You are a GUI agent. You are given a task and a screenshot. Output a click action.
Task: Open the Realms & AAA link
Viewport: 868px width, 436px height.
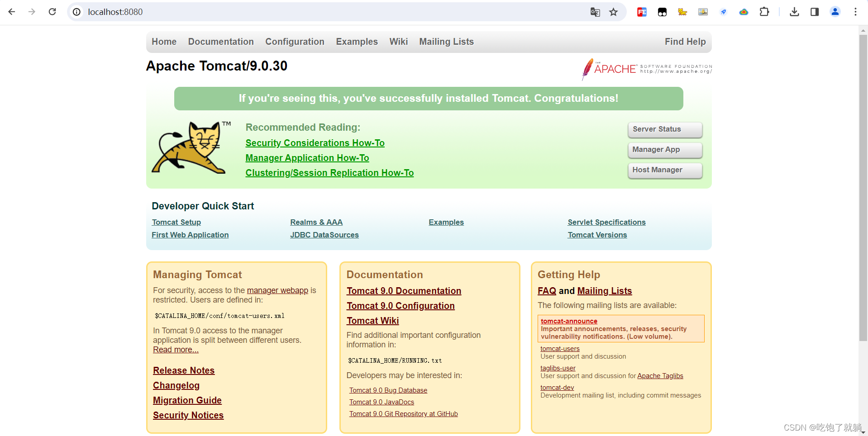(316, 222)
